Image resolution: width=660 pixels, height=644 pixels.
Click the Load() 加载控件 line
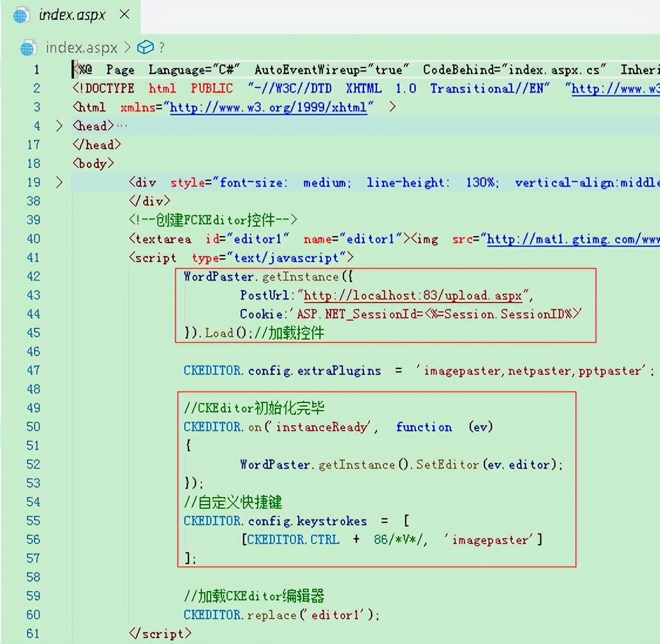click(254, 333)
